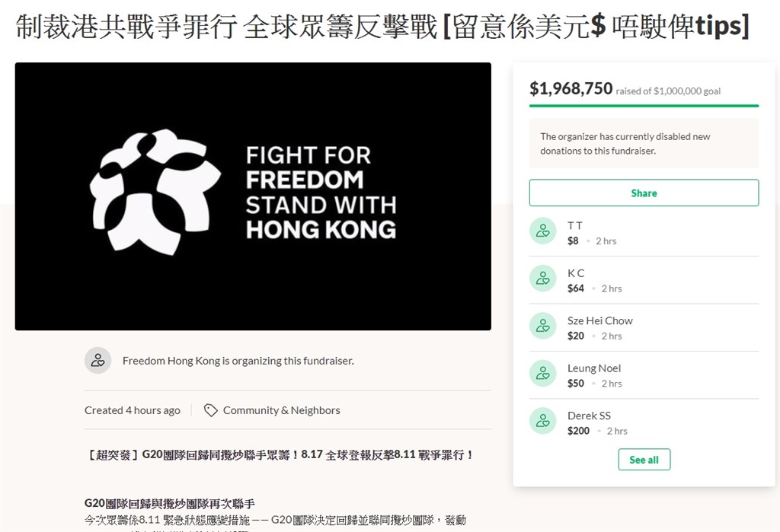This screenshot has width=780, height=532.
Task: Select the donor name Leung Noel
Action: 594,368
